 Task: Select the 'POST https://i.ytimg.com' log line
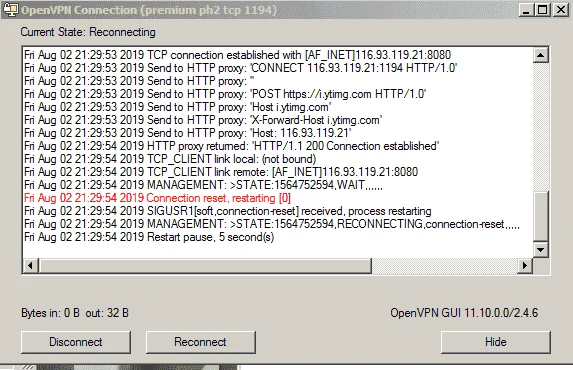coord(225,94)
